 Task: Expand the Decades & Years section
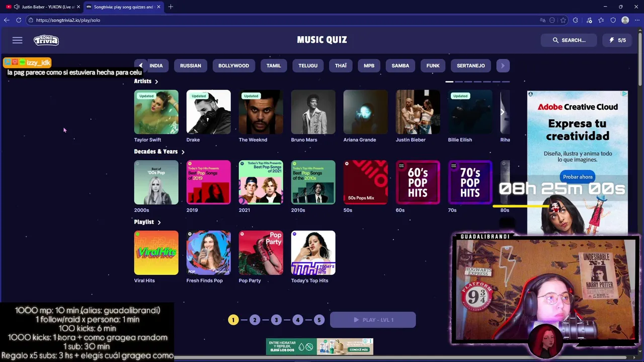point(159,151)
